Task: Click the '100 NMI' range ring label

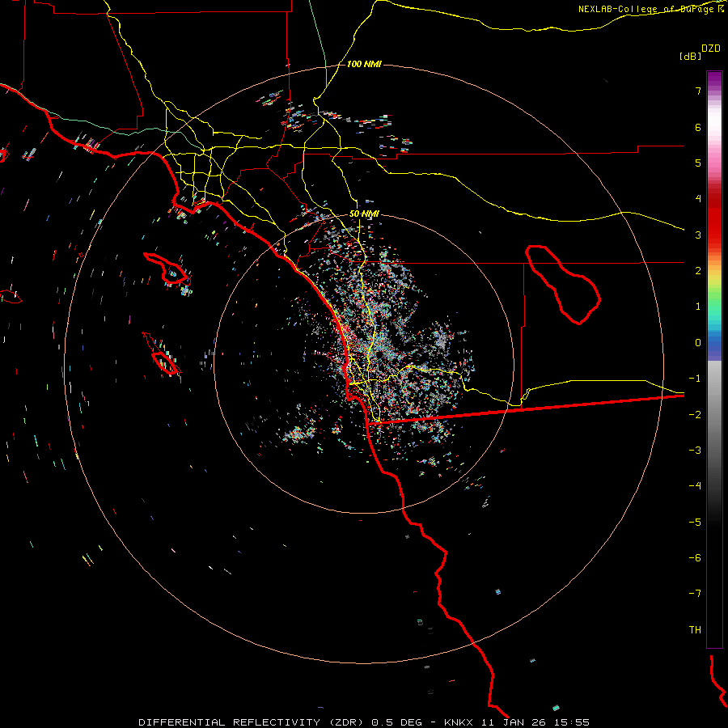Action: 364,64
